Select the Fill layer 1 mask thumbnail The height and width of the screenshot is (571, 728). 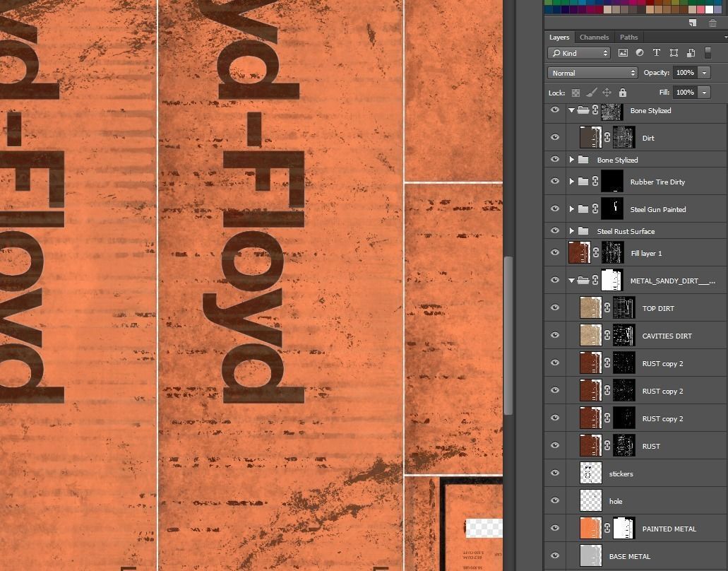click(612, 253)
